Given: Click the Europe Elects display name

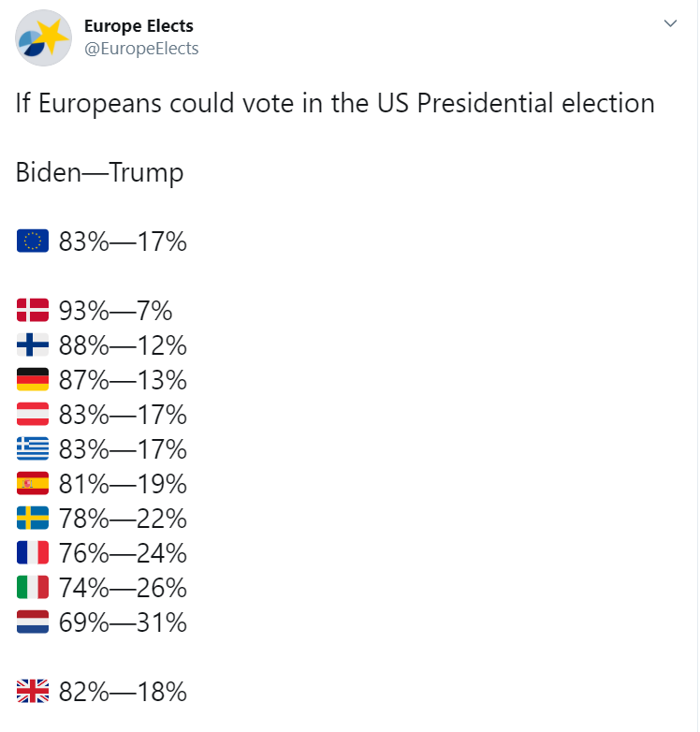Looking at the screenshot, I should point(139,26).
